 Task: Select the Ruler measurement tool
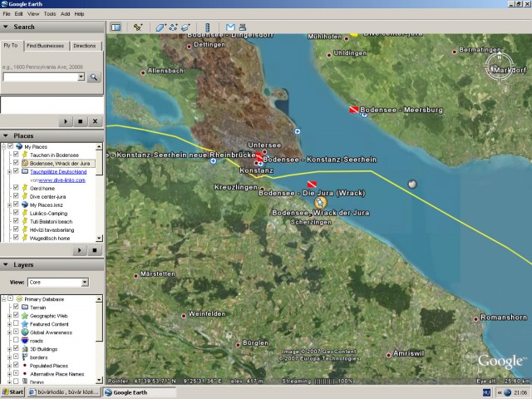click(x=207, y=27)
